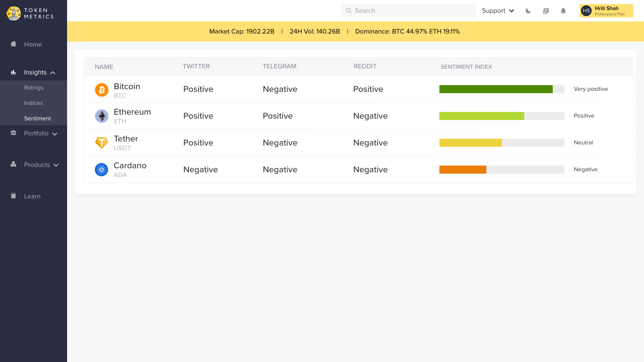Toggle dark mode moon icon
Viewport: 644px width, 362px height.
528,11
